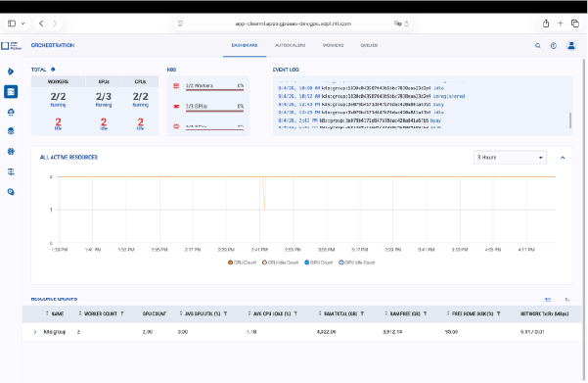This screenshot has height=383, width=588.
Task: Toggle CPU Count legend series
Action: coord(242,263)
